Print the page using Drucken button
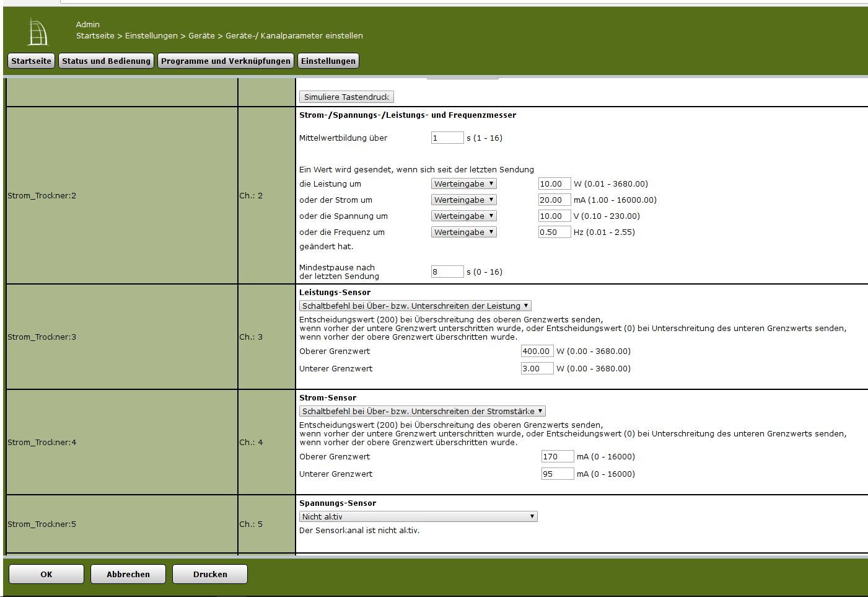Image resolution: width=868 pixels, height=597 pixels. (210, 574)
